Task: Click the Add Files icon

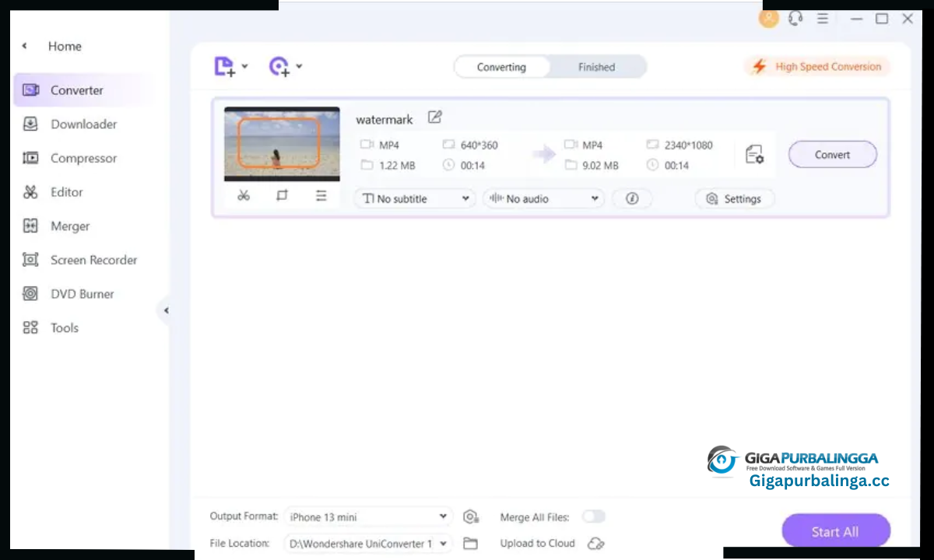Action: click(x=225, y=67)
